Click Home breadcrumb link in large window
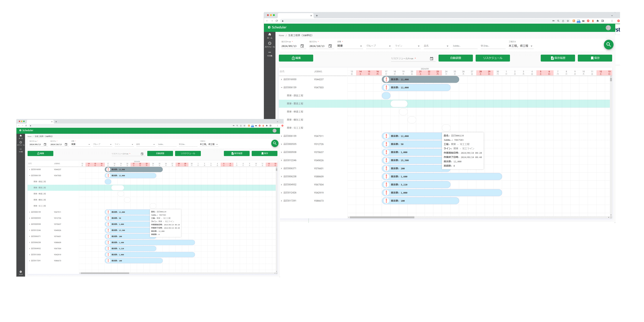 (282, 35)
